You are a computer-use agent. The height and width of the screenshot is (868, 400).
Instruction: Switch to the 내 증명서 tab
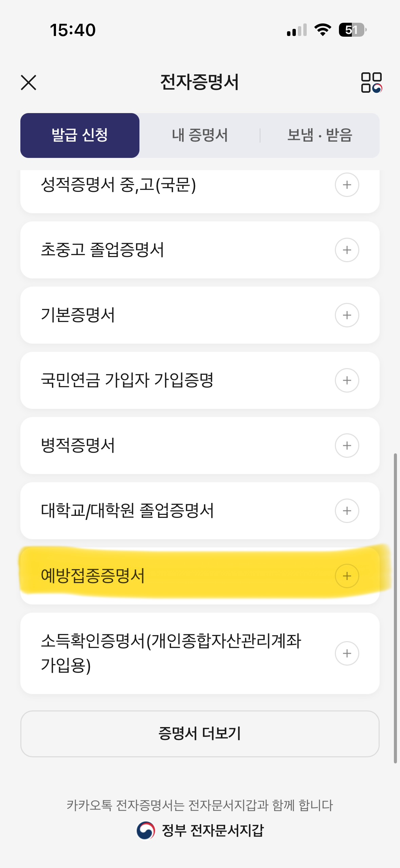point(199,135)
